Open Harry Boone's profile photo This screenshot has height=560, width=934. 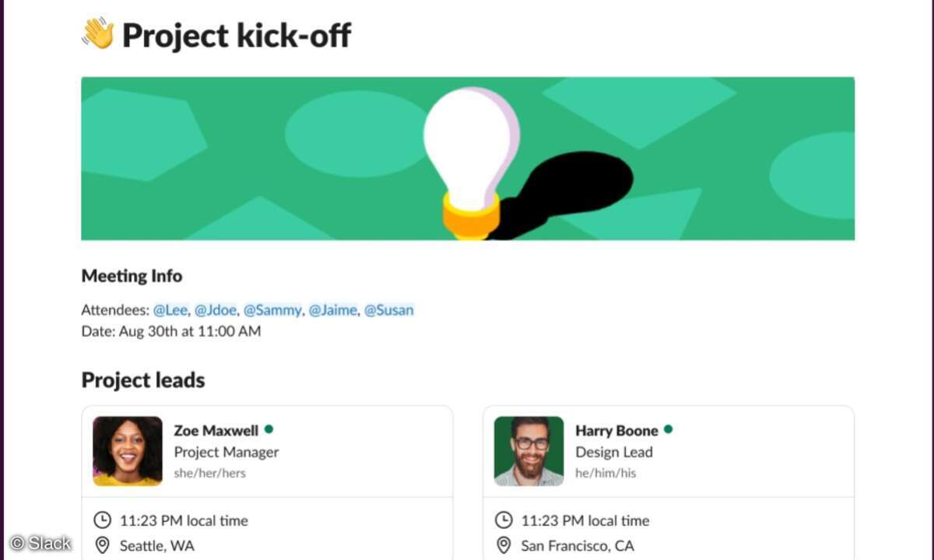(529, 451)
